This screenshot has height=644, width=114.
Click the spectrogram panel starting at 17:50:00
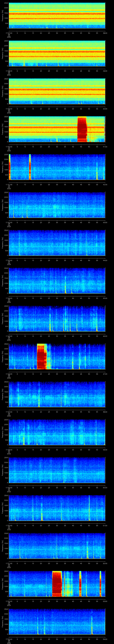click(x=57, y=508)
